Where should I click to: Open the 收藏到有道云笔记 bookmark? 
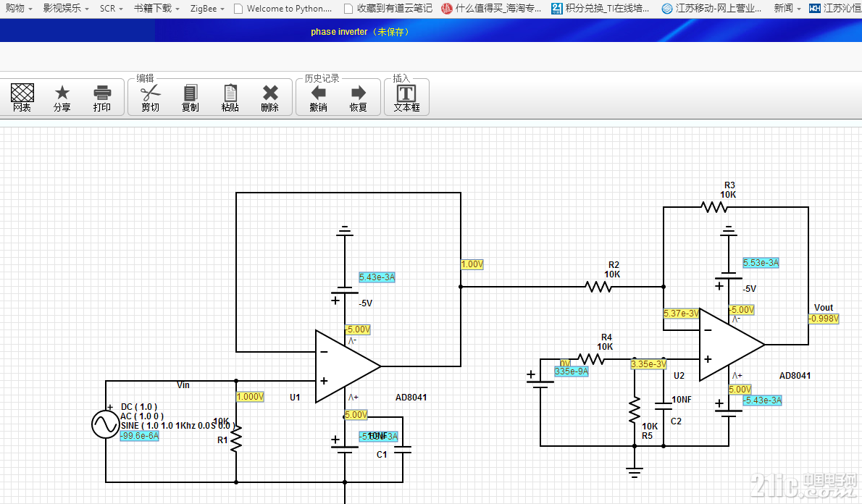pos(388,8)
